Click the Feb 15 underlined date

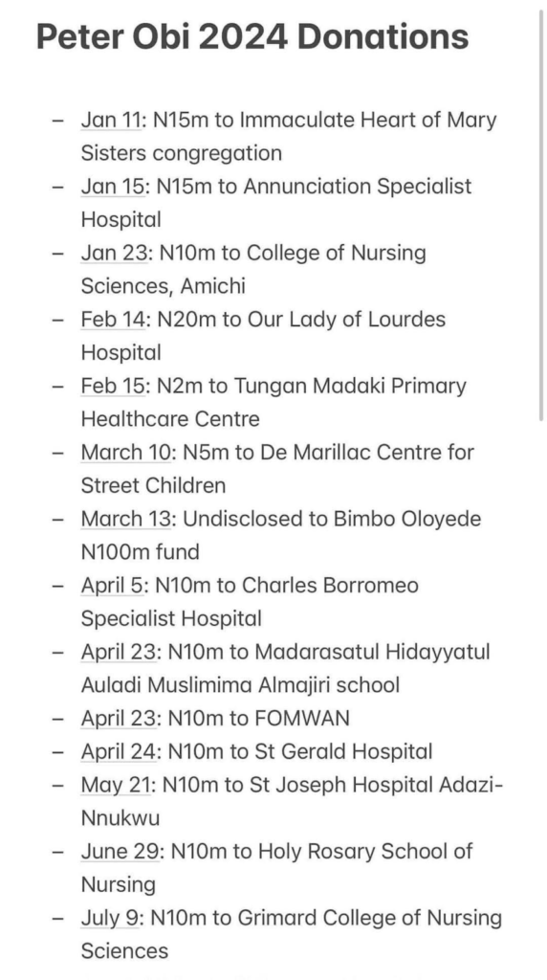point(114,386)
